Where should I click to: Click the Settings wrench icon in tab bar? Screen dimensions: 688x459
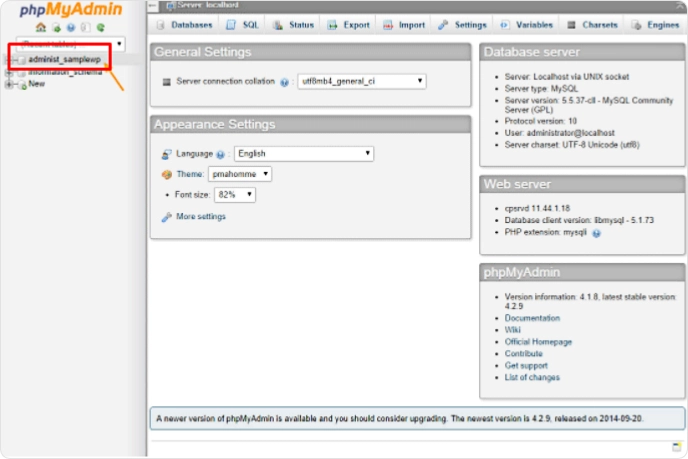443,25
